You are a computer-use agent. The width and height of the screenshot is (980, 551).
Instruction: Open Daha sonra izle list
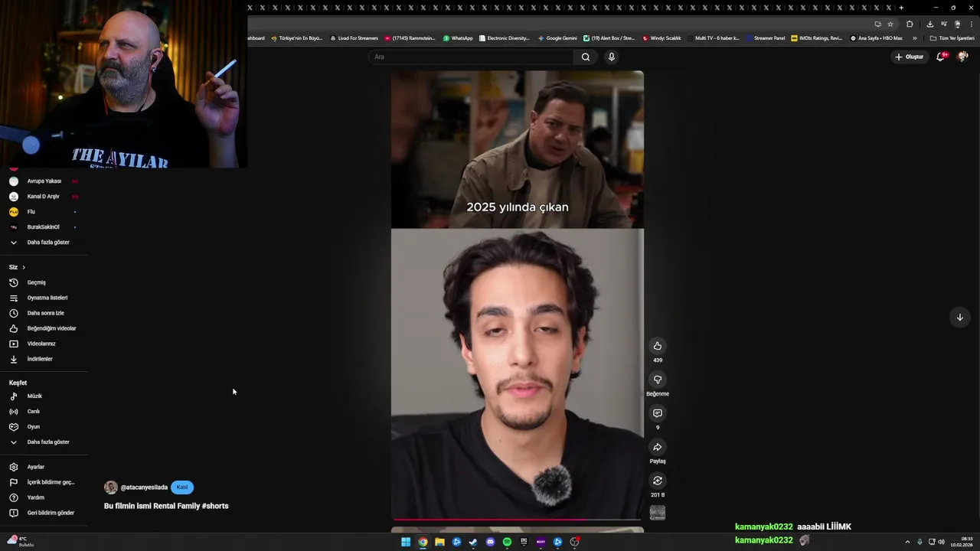pos(44,313)
